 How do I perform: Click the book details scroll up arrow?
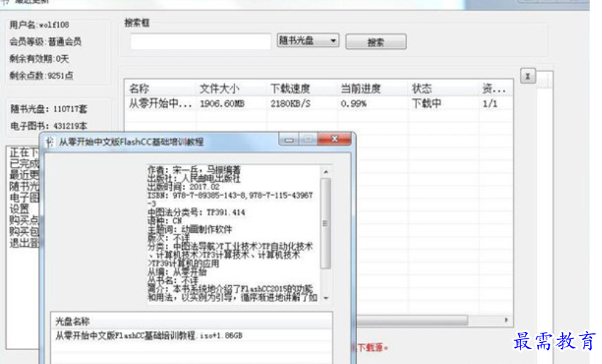point(326,172)
